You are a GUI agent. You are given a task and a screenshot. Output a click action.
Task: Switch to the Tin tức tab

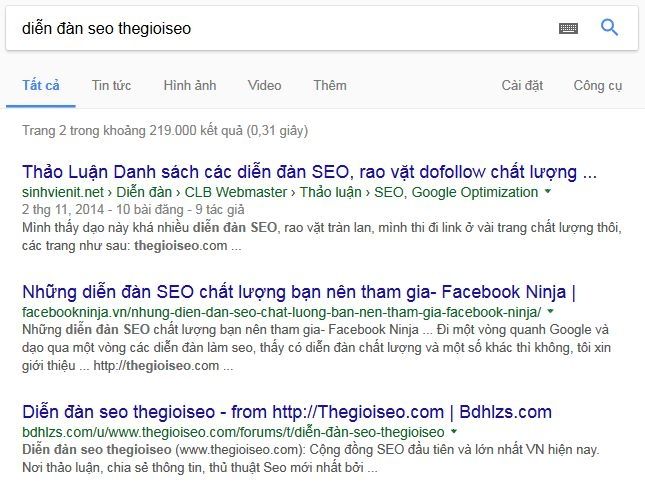coord(111,86)
